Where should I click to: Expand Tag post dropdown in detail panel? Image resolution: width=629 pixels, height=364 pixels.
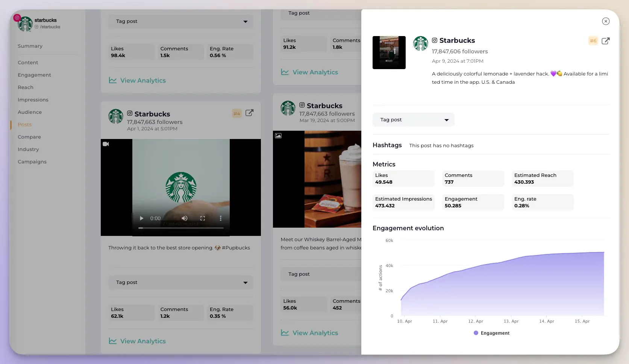414,120
